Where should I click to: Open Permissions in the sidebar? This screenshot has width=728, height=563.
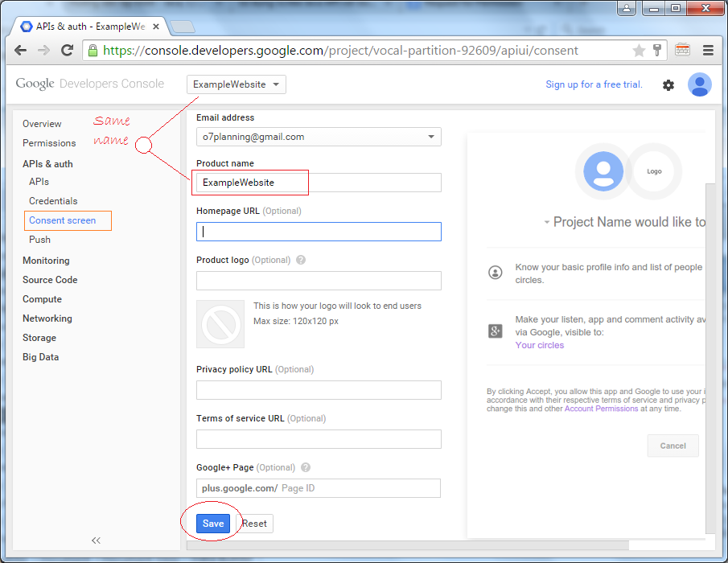49,143
